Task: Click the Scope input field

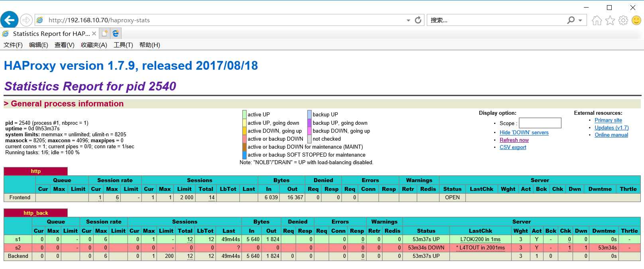Action: coord(540,123)
